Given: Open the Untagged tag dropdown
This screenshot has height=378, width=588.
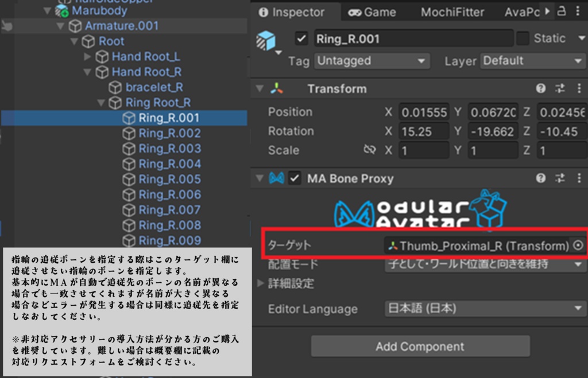Looking at the screenshot, I should [x=372, y=61].
